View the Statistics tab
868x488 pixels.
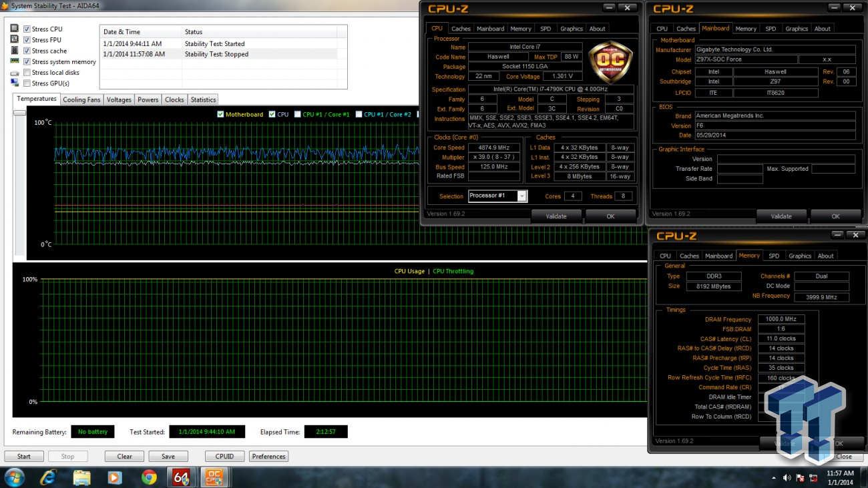[203, 99]
